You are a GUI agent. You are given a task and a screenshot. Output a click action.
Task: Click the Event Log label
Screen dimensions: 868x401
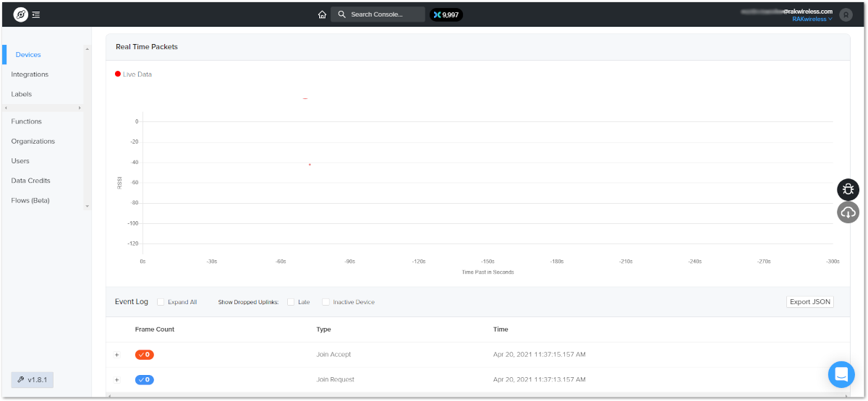point(132,301)
